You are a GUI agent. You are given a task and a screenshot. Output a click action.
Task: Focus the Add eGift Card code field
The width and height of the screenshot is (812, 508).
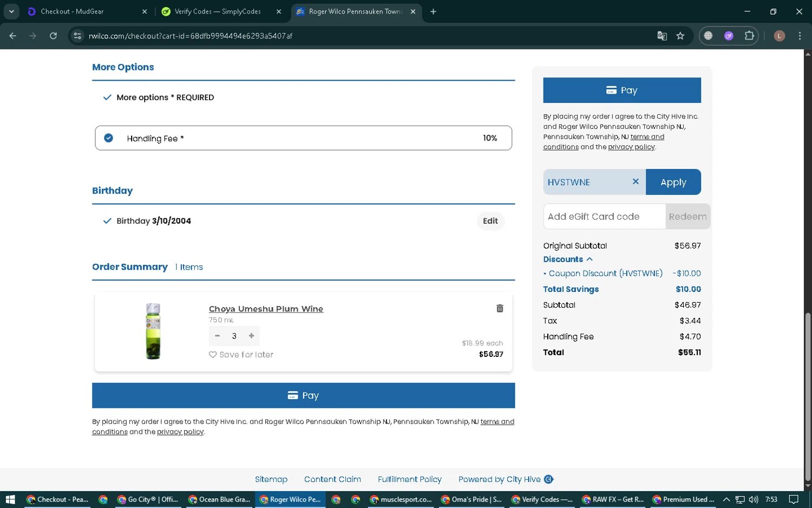click(x=604, y=217)
